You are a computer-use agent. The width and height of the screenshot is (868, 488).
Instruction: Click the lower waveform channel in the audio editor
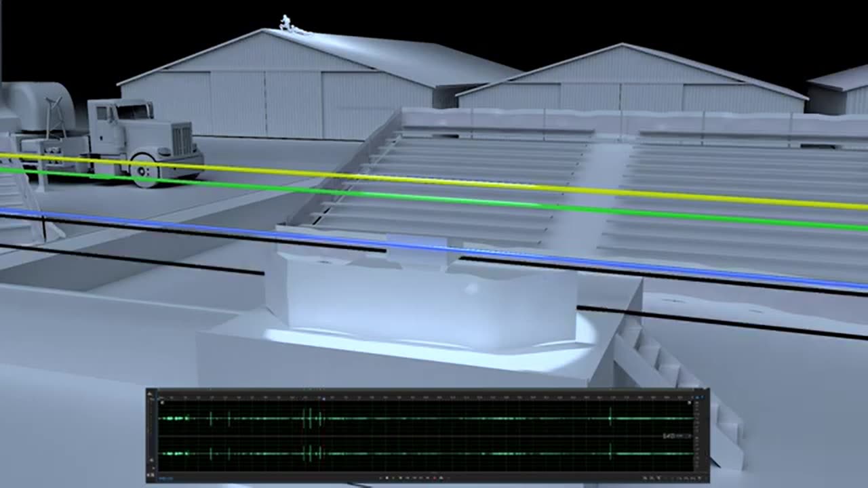point(425,453)
